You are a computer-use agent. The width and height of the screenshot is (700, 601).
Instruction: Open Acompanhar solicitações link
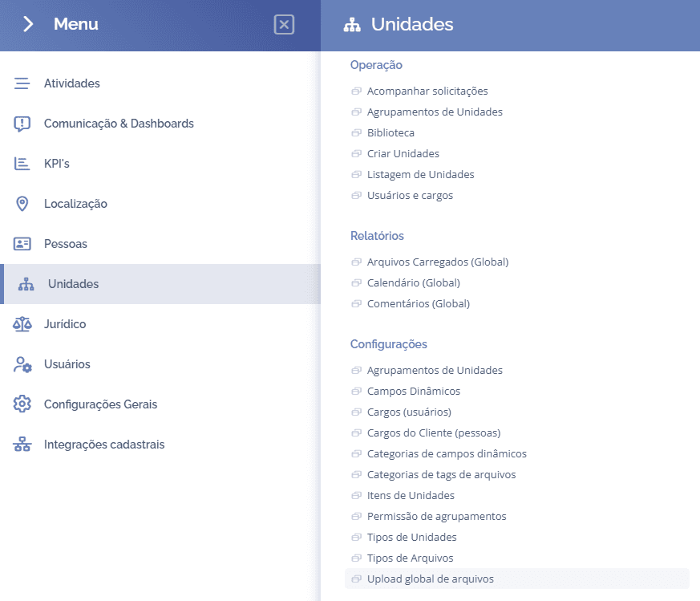click(x=427, y=91)
